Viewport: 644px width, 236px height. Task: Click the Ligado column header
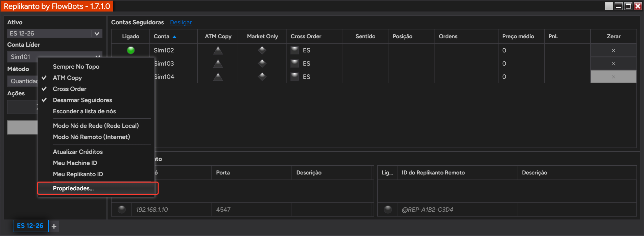point(130,37)
